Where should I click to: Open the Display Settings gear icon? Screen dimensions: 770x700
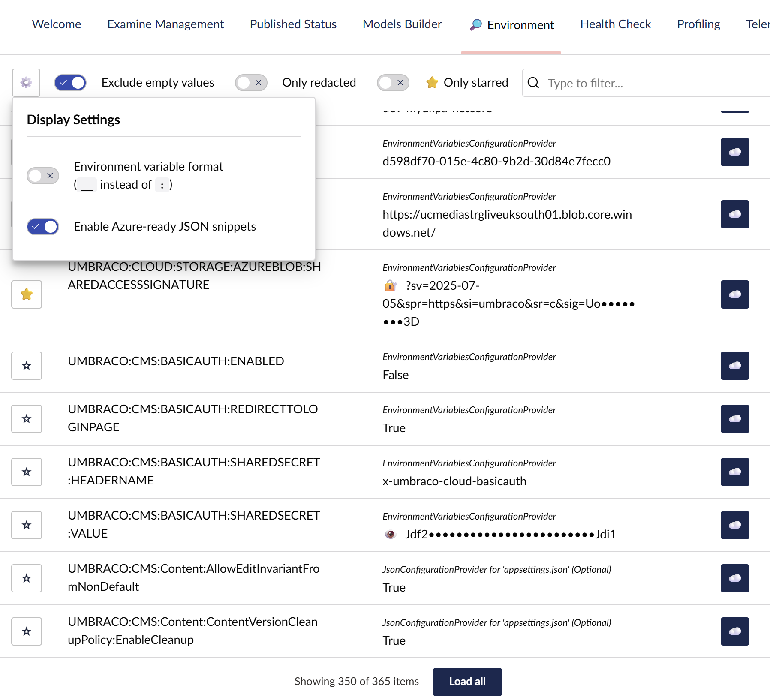[26, 82]
